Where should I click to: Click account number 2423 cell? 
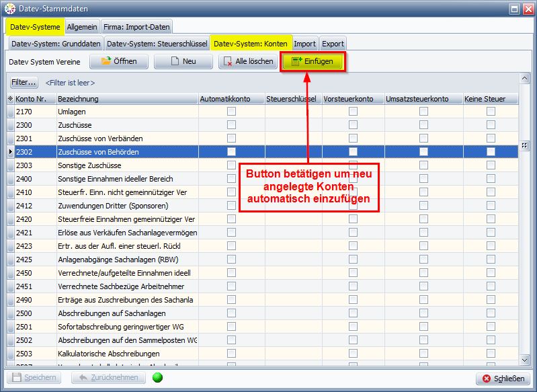[35, 246]
